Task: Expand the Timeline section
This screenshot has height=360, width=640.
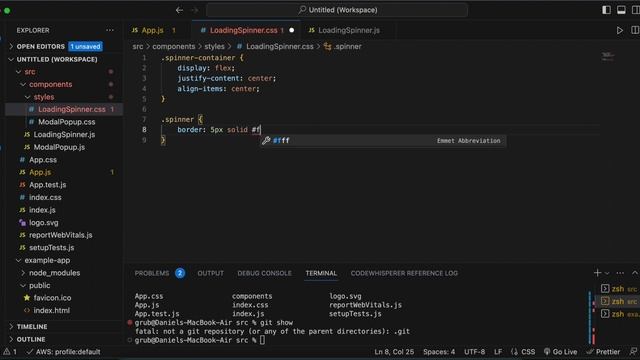Action: pyautogui.click(x=32, y=327)
